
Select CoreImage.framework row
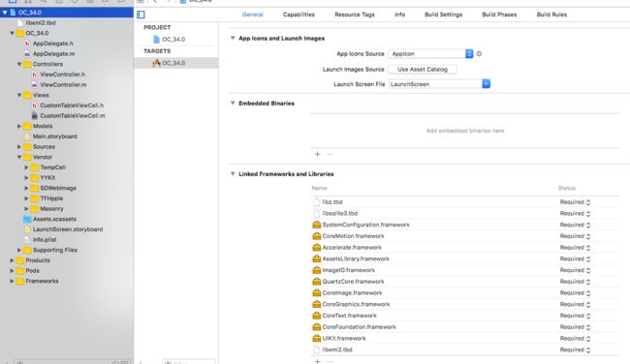click(x=465, y=293)
